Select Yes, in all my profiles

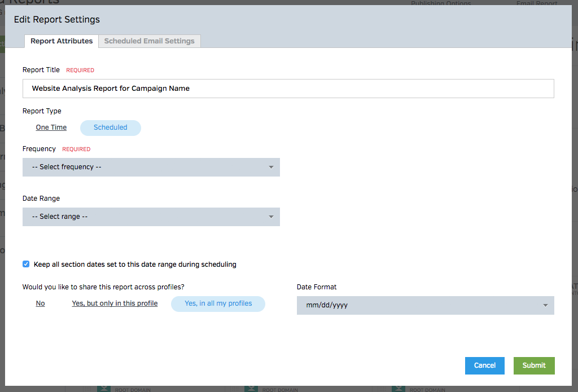[x=218, y=303]
